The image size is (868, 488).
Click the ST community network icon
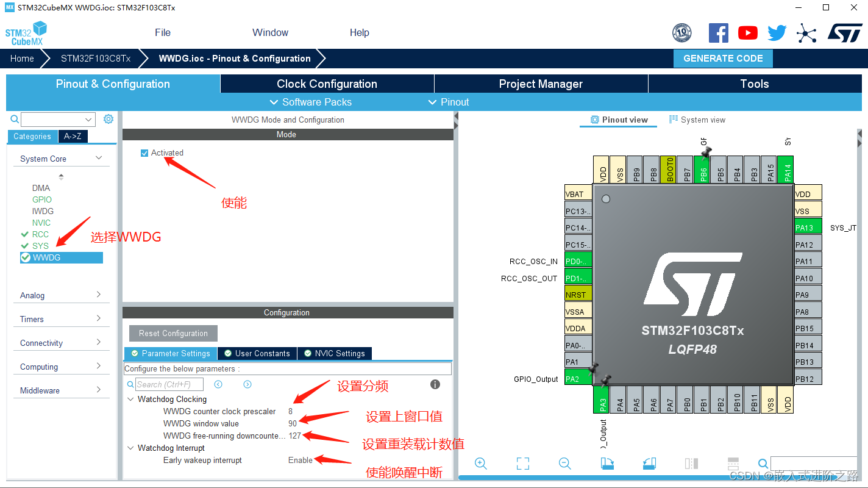806,33
